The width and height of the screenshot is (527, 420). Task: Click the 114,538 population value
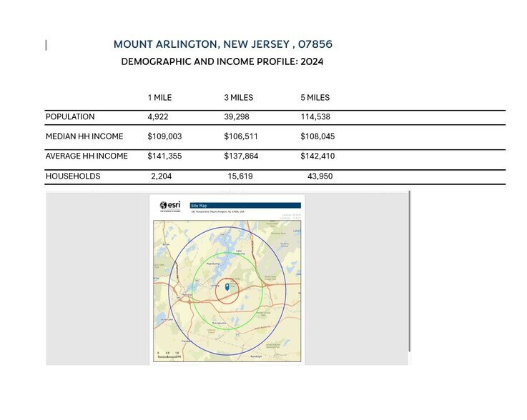(x=315, y=117)
